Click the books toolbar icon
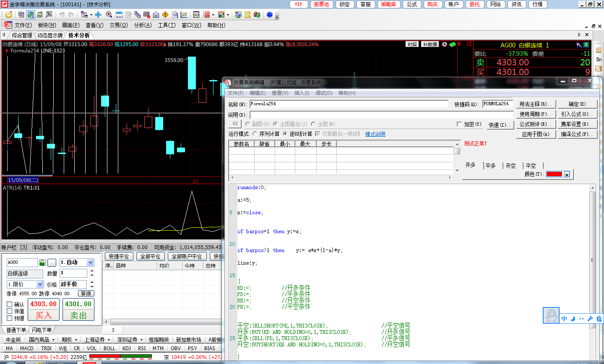The width and height of the screenshot is (604, 364). pyautogui.click(x=257, y=15)
